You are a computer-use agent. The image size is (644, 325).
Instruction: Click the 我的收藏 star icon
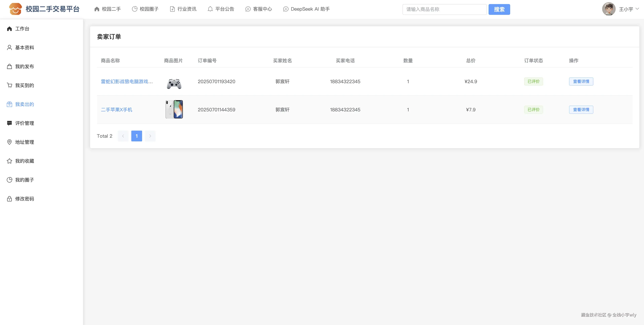pyautogui.click(x=9, y=161)
